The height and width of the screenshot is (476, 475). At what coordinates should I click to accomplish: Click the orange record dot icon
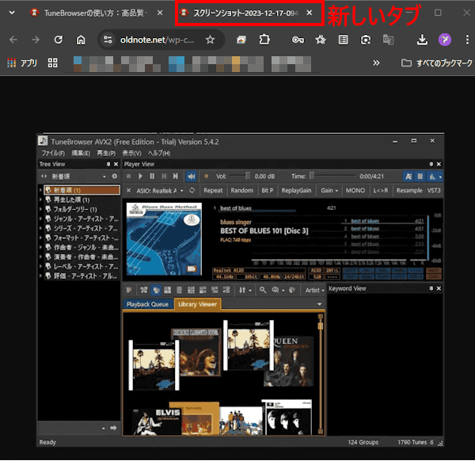click(x=207, y=177)
